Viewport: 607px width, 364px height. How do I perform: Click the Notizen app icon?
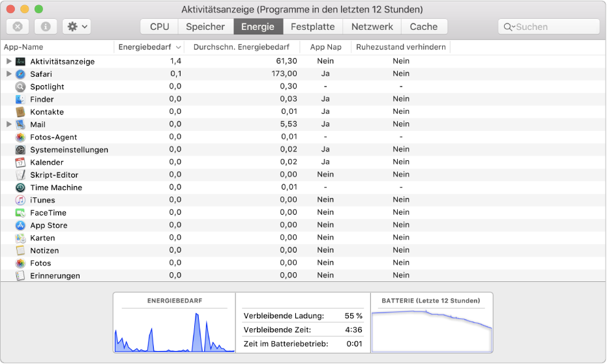coord(20,251)
